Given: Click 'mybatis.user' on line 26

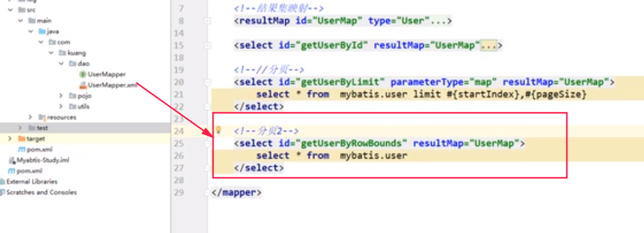Looking at the screenshot, I should [x=373, y=156].
